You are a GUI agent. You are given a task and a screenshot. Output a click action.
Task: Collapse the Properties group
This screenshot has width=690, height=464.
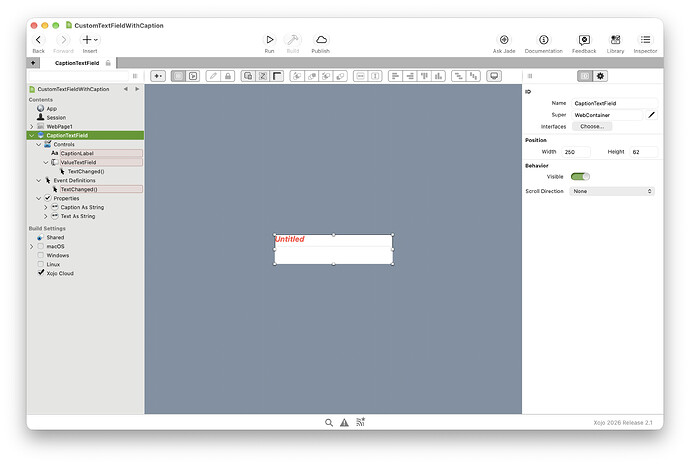pos(39,199)
